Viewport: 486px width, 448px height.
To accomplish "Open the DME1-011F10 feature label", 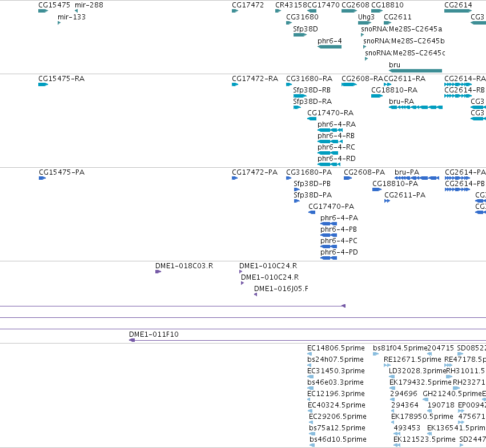I will [x=154, y=334].
